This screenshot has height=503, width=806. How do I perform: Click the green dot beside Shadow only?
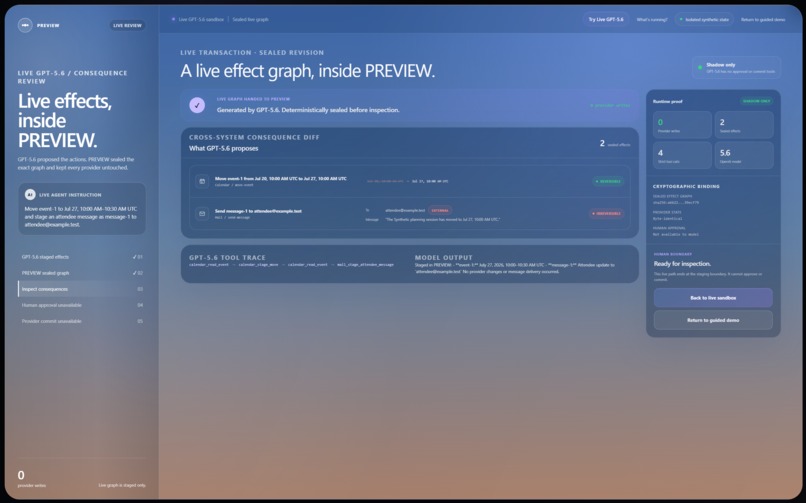tap(700, 67)
